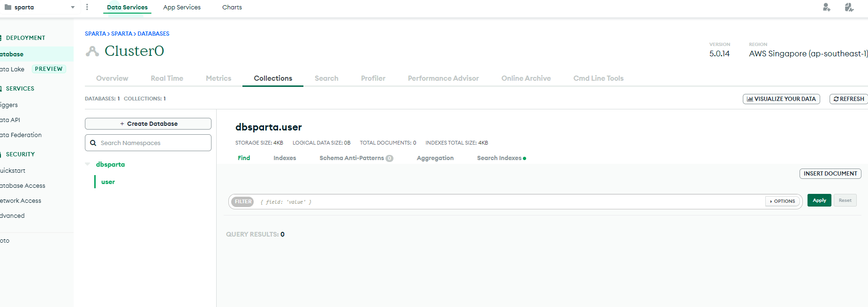This screenshot has width=868, height=307.
Task: Click the magnifier icon in Search Namespaces
Action: 93,143
